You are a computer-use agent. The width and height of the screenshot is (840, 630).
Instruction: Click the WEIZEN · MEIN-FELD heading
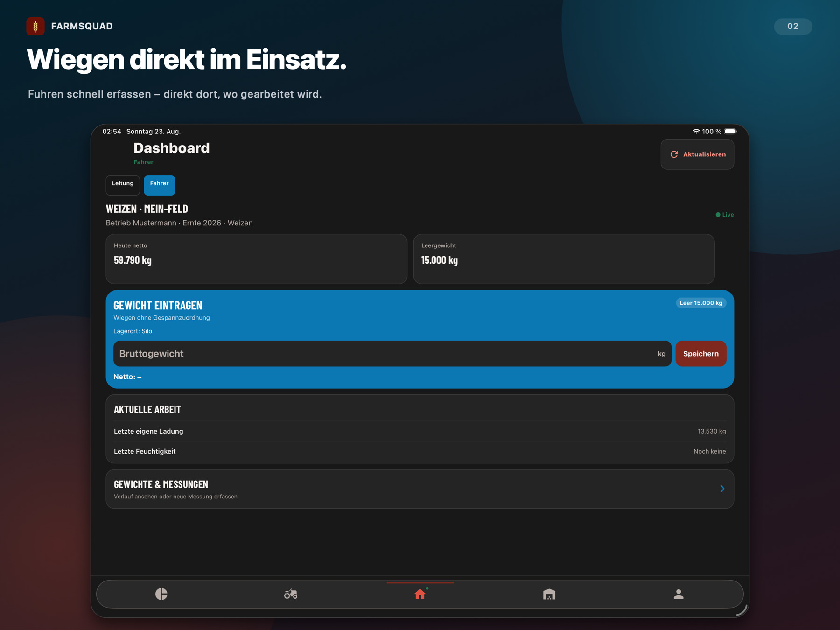click(x=147, y=209)
